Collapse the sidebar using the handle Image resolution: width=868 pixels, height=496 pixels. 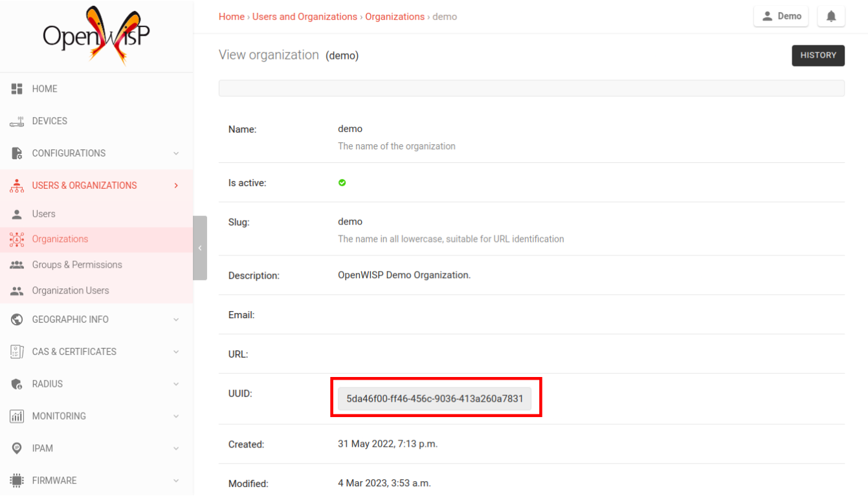point(200,248)
